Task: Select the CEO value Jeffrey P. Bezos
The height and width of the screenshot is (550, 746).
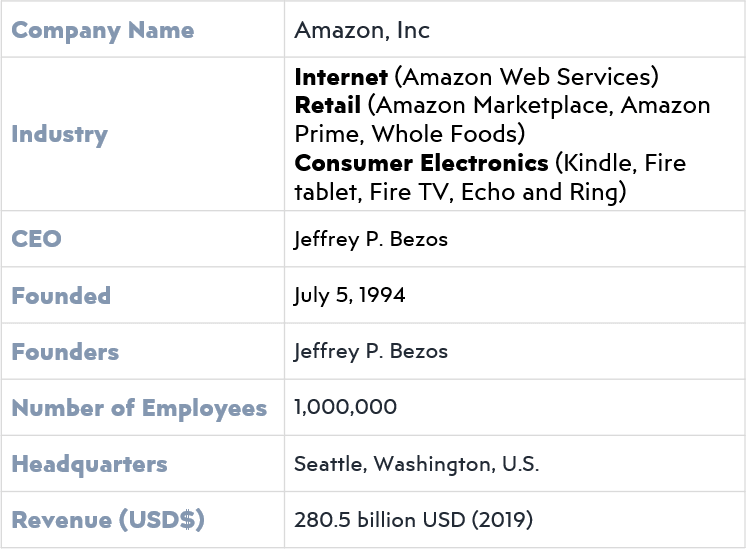Action: [371, 239]
